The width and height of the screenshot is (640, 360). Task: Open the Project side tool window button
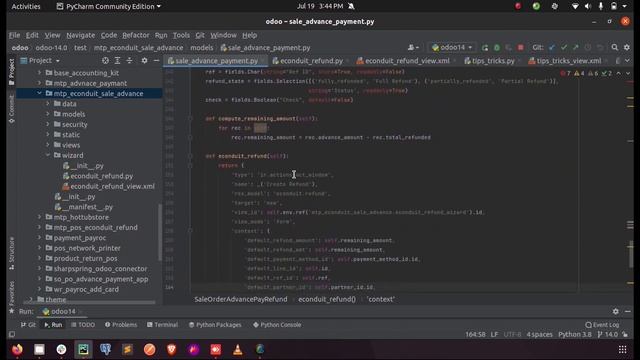(x=11, y=72)
